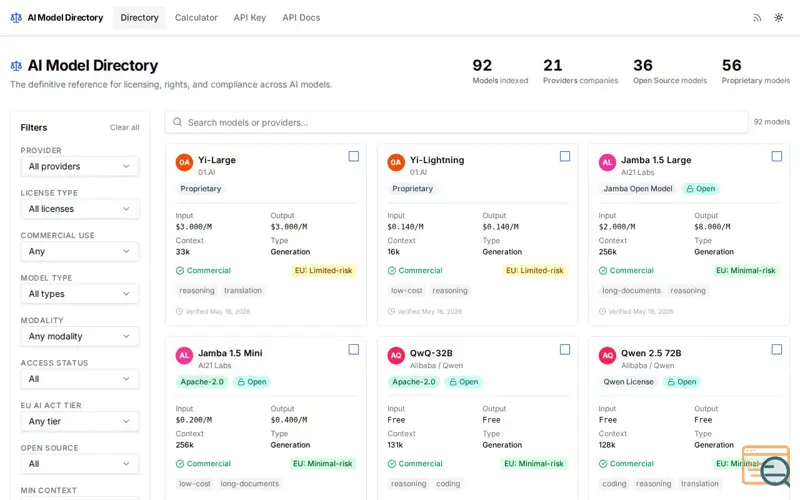Click the verified clock icon on Yi-Large card

[179, 312]
